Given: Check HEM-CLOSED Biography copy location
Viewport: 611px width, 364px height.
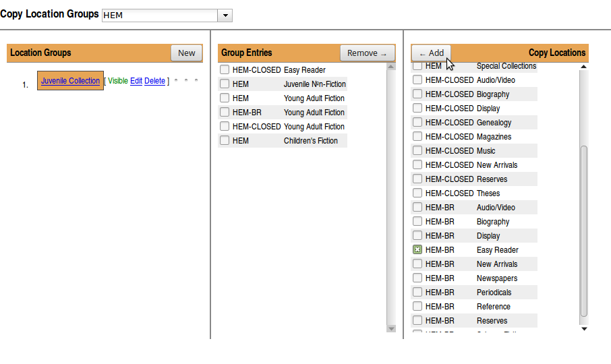Looking at the screenshot, I should coord(417,94).
